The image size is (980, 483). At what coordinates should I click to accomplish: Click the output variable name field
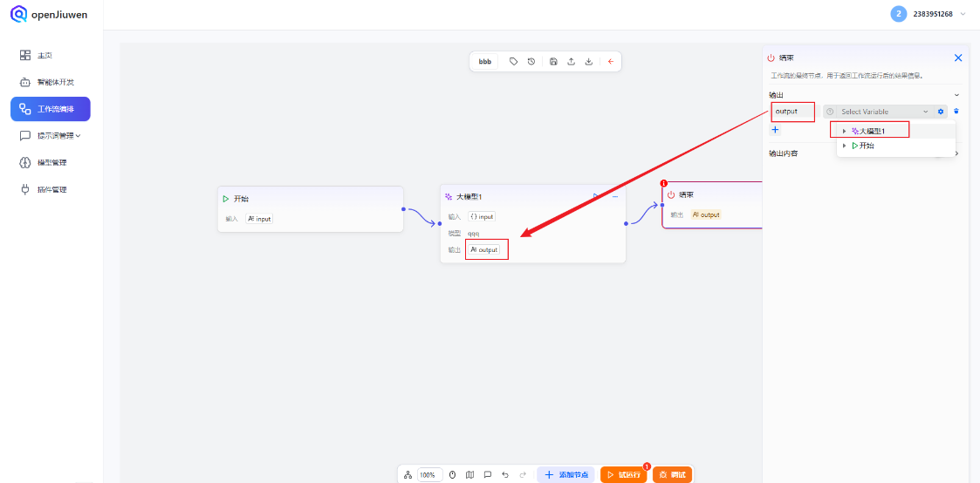[x=794, y=112]
